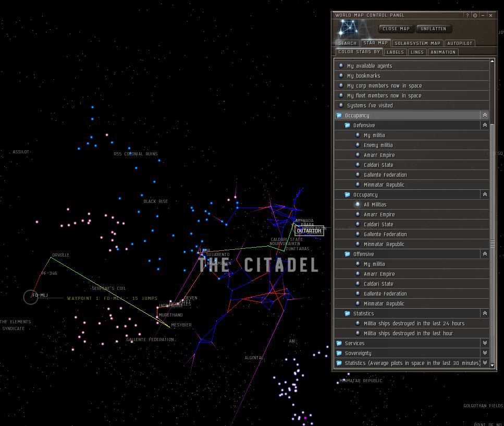Collapse the militia Statistics subgroup
This screenshot has width=504, height=426.
[485, 313]
